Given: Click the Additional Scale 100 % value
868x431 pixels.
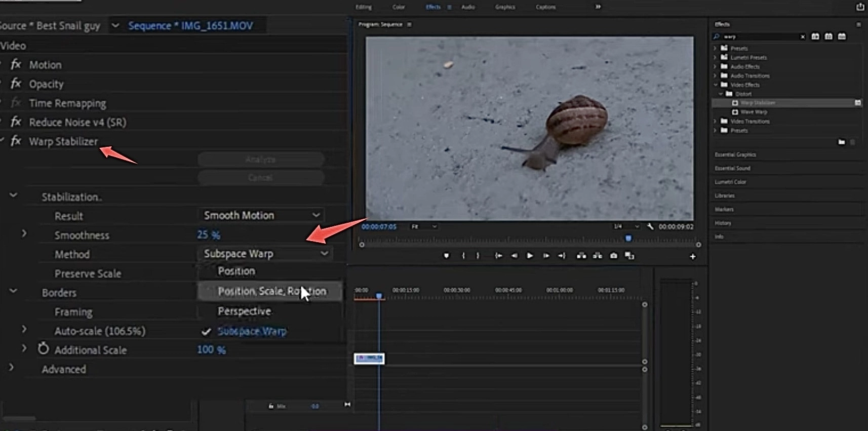Looking at the screenshot, I should tap(211, 349).
